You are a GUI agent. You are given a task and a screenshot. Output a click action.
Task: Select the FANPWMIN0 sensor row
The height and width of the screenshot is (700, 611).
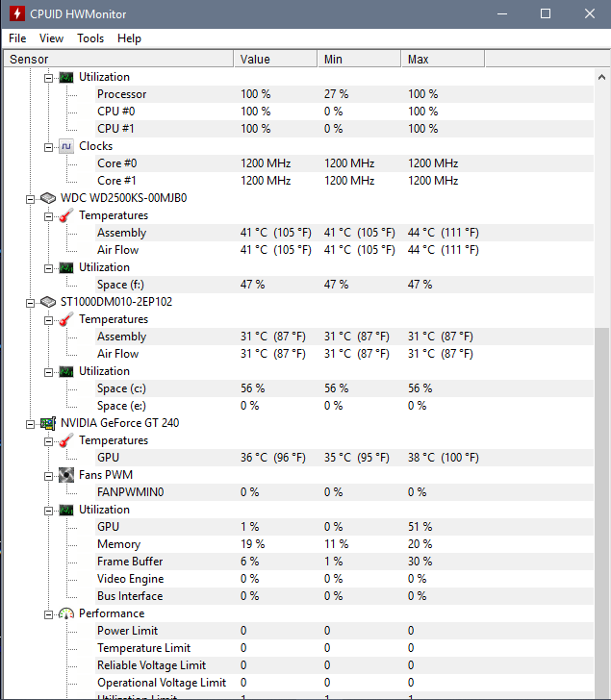tap(130, 492)
